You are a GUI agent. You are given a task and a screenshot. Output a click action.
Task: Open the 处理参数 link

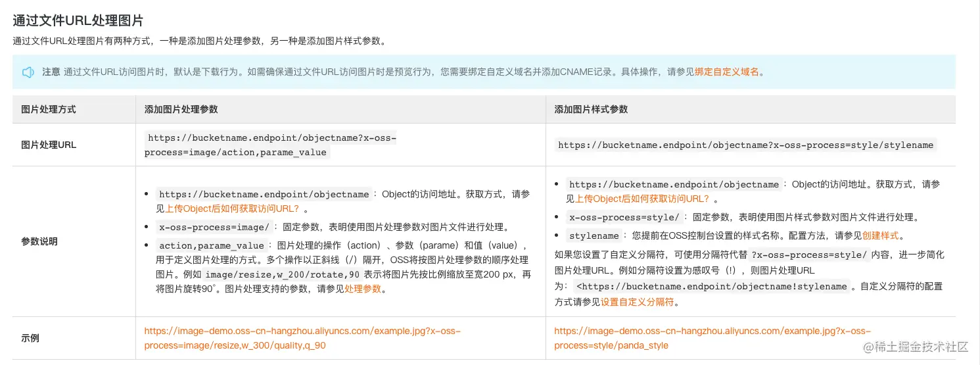point(363,289)
